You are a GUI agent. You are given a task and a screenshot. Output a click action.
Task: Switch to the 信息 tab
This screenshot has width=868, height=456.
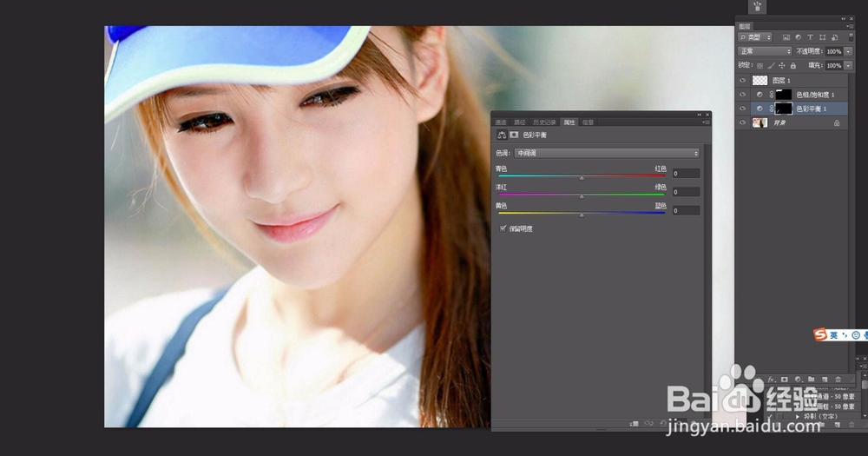[x=588, y=122]
